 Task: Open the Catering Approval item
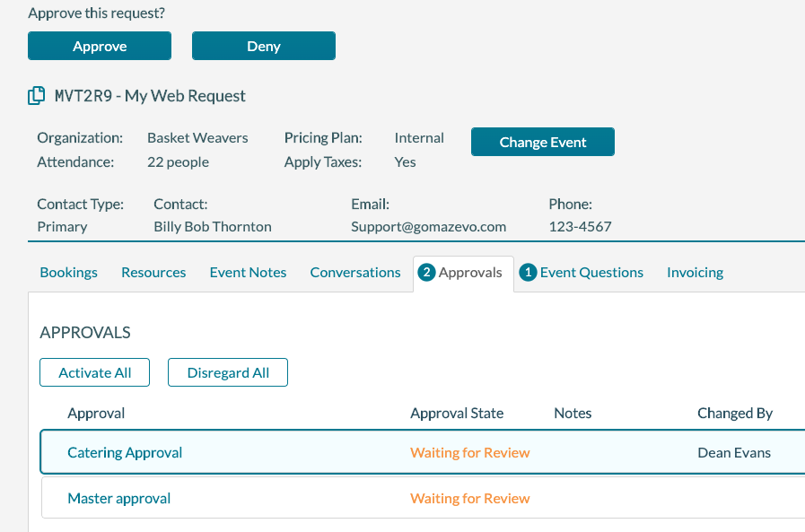pos(124,452)
